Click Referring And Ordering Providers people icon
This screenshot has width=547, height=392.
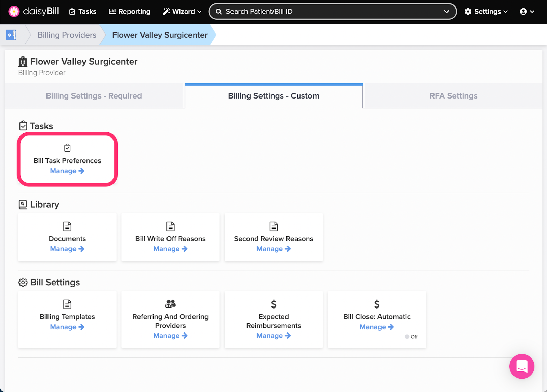tap(171, 304)
